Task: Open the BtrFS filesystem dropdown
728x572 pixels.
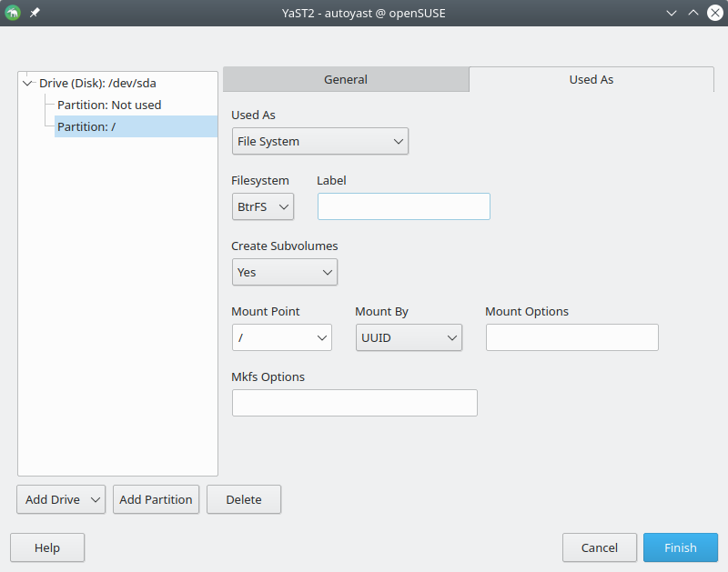Action: pos(263,206)
